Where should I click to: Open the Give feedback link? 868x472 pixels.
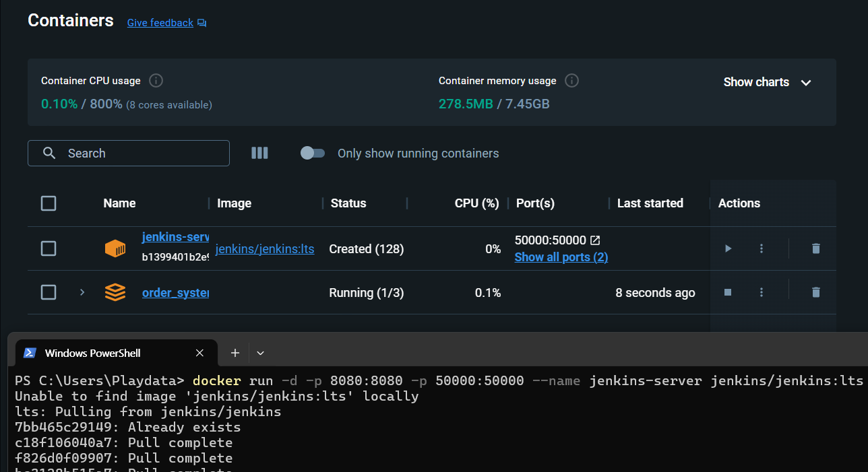[160, 23]
